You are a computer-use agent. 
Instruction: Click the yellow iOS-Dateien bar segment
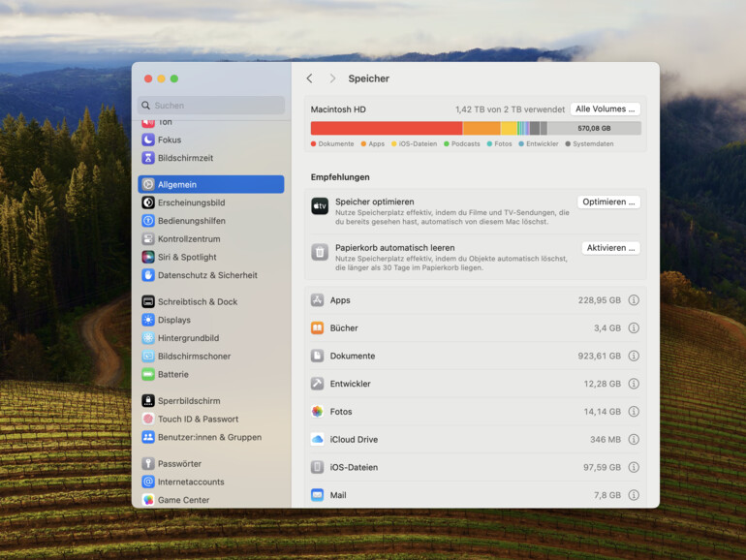coord(509,128)
